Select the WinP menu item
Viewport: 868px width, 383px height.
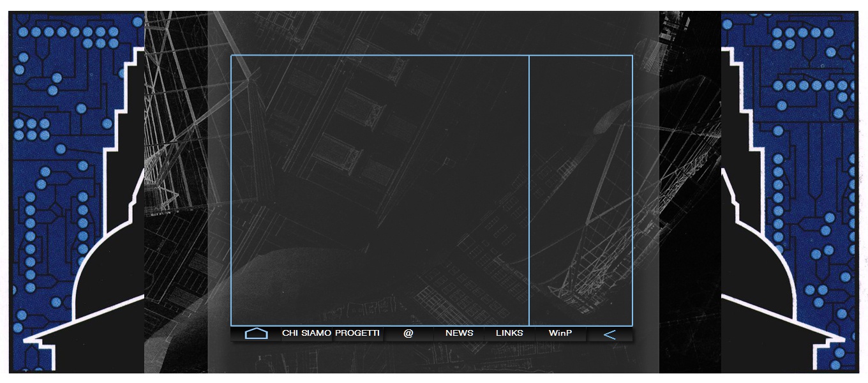(x=560, y=333)
